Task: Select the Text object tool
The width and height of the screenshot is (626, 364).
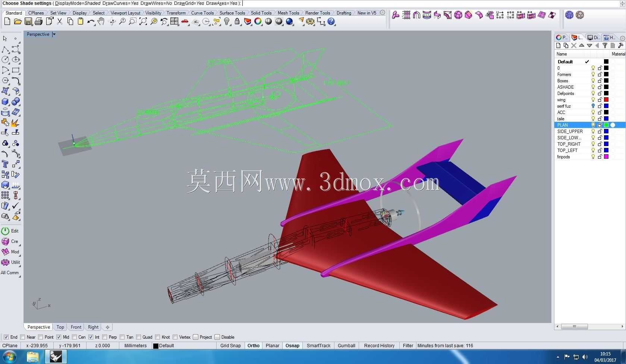Action: (x=5, y=164)
